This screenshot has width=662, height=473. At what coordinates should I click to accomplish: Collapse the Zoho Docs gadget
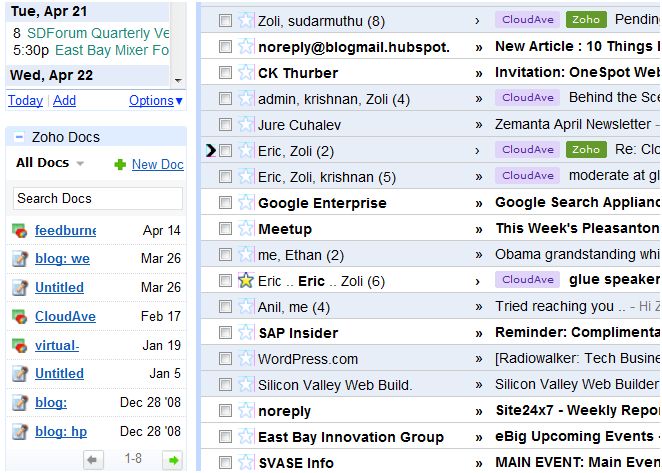click(x=19, y=137)
